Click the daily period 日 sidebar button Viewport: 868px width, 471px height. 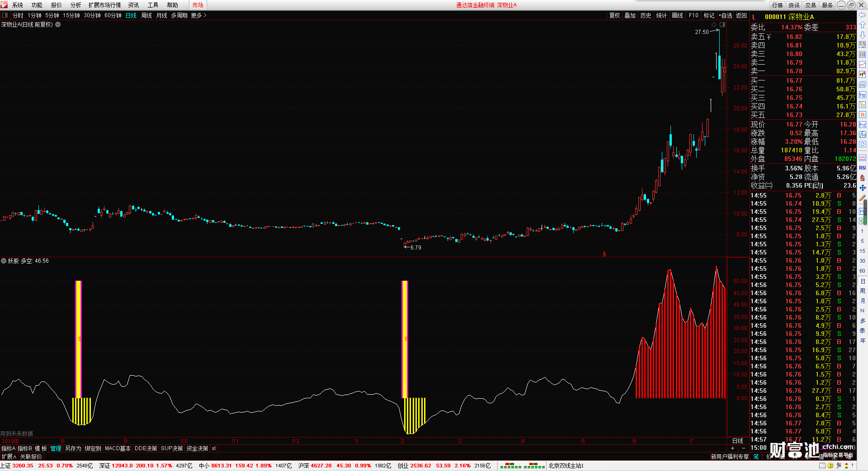click(x=863, y=281)
